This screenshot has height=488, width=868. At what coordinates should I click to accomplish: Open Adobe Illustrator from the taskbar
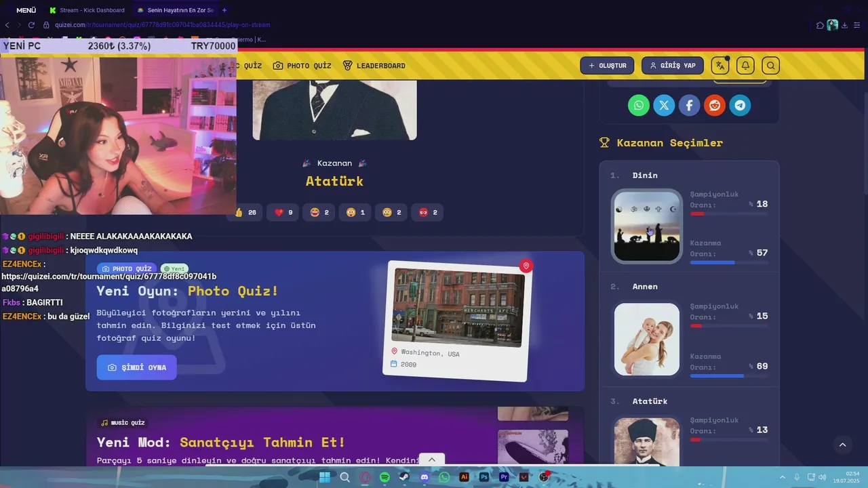[464, 477]
